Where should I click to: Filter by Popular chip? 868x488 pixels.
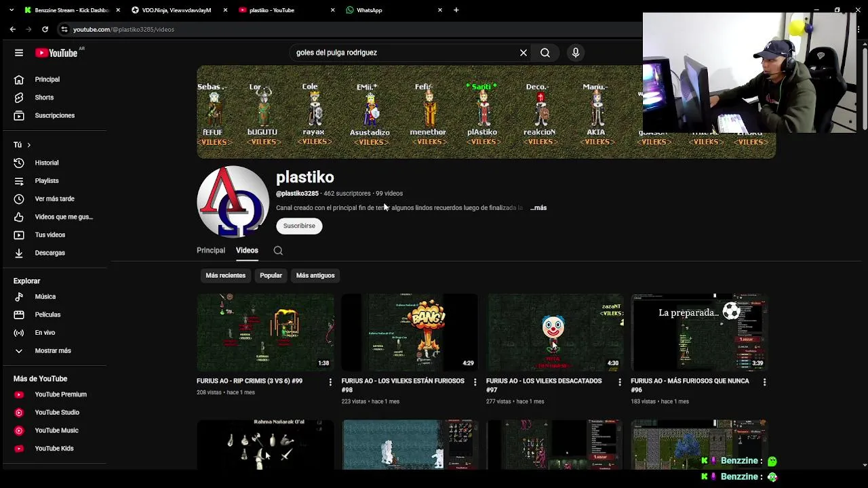271,275
